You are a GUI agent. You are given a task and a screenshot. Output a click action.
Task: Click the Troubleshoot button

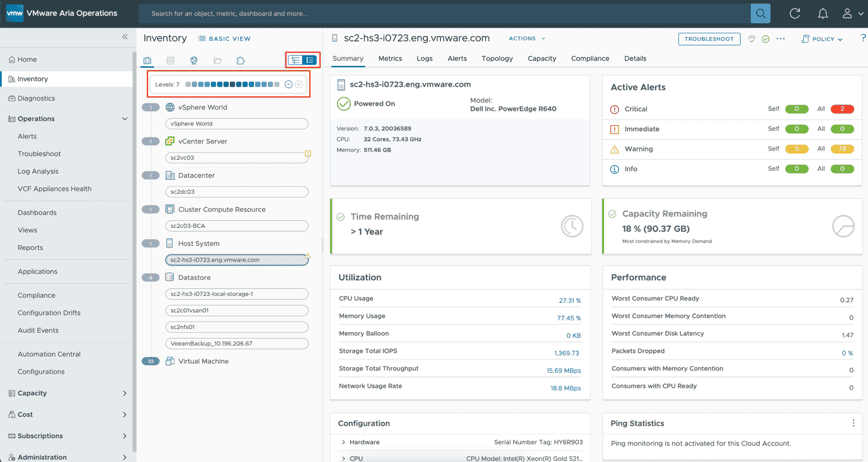tap(709, 39)
